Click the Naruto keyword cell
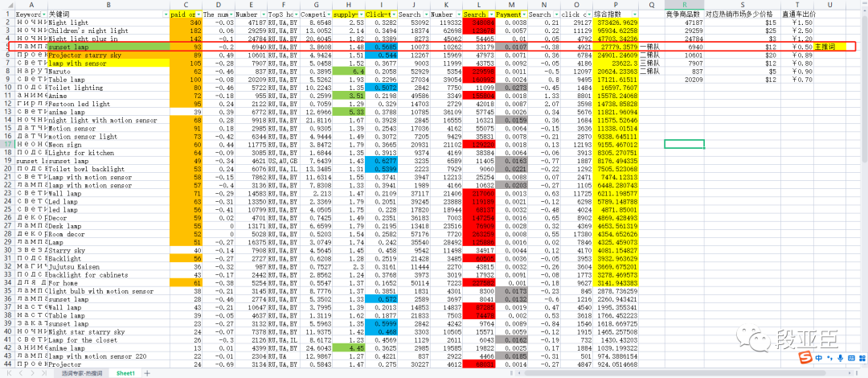 [108, 72]
